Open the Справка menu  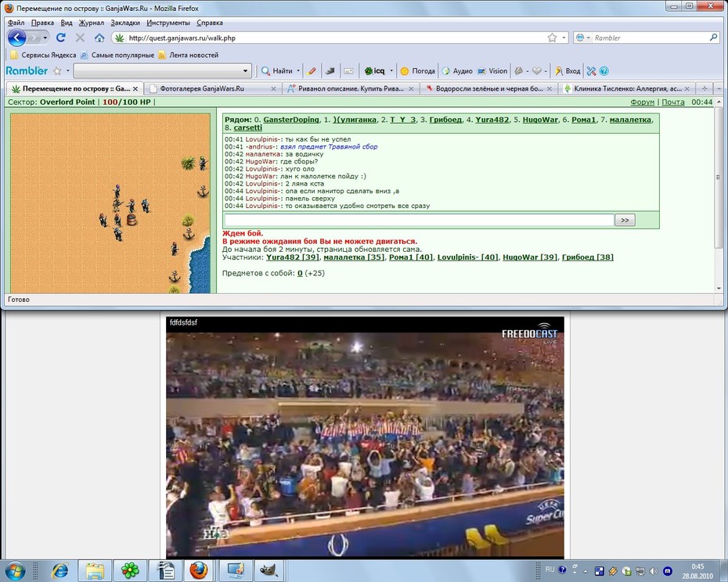(x=209, y=23)
